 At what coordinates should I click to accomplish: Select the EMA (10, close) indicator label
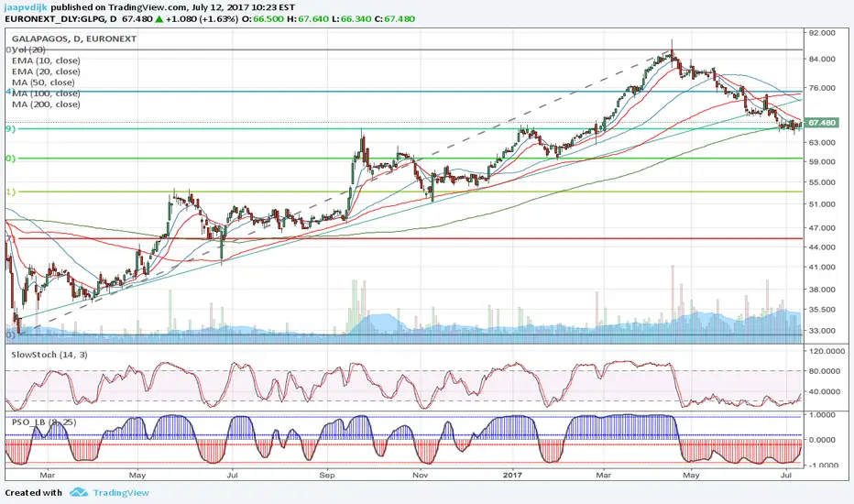(x=46, y=60)
